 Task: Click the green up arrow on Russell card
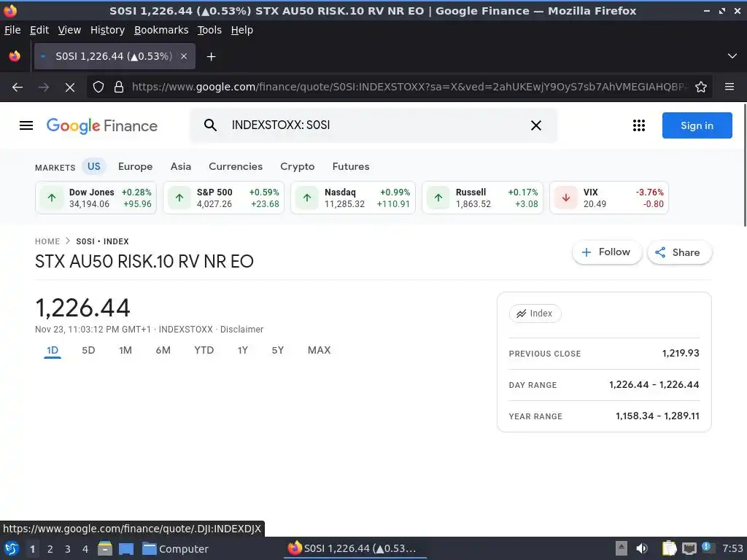(x=438, y=198)
